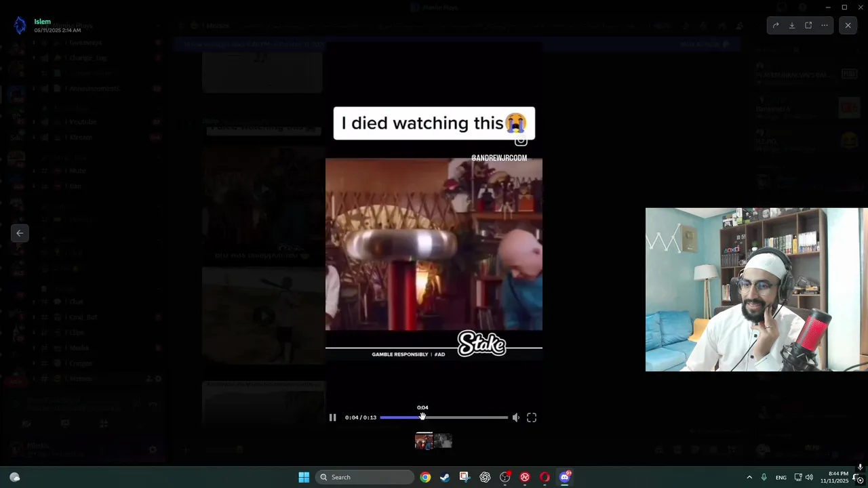
Task: Forward the video using the arrow icon
Action: (776, 26)
